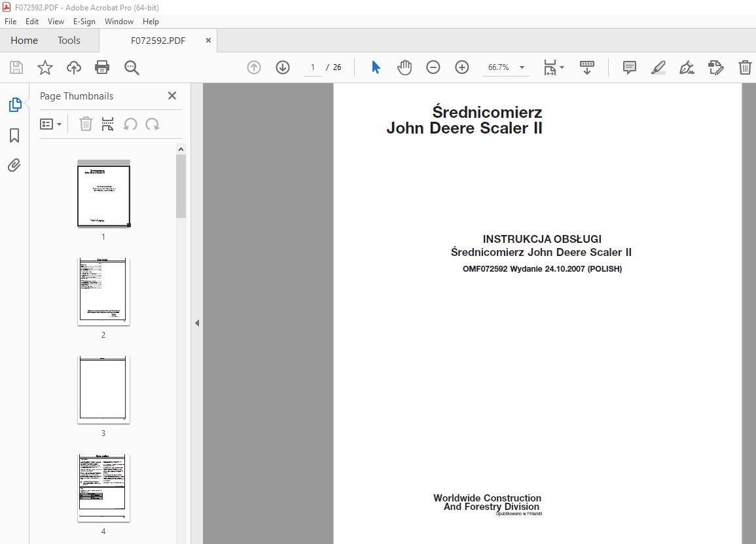Close the Page Thumbnails panel
Screen dimensions: 756x544
pyautogui.click(x=172, y=96)
